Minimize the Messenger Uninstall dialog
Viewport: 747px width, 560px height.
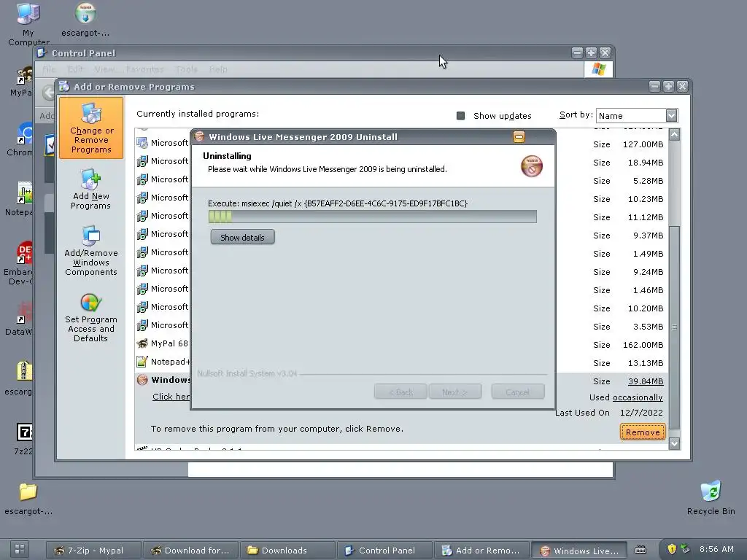pos(519,137)
